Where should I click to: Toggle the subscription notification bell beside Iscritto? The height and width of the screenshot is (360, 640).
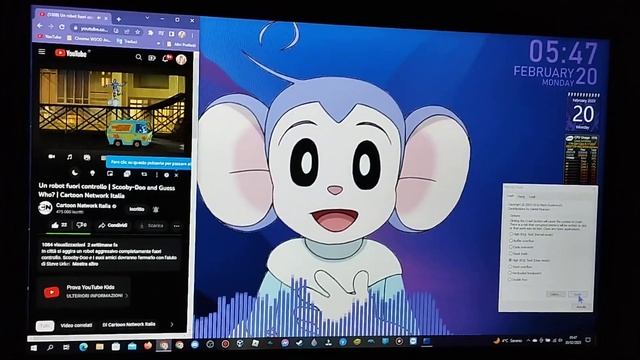click(x=156, y=209)
